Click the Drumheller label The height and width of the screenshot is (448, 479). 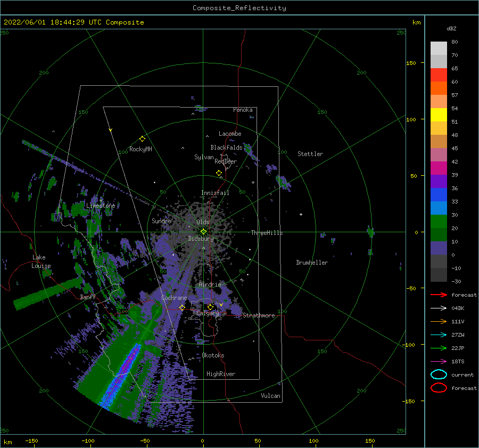pos(312,263)
